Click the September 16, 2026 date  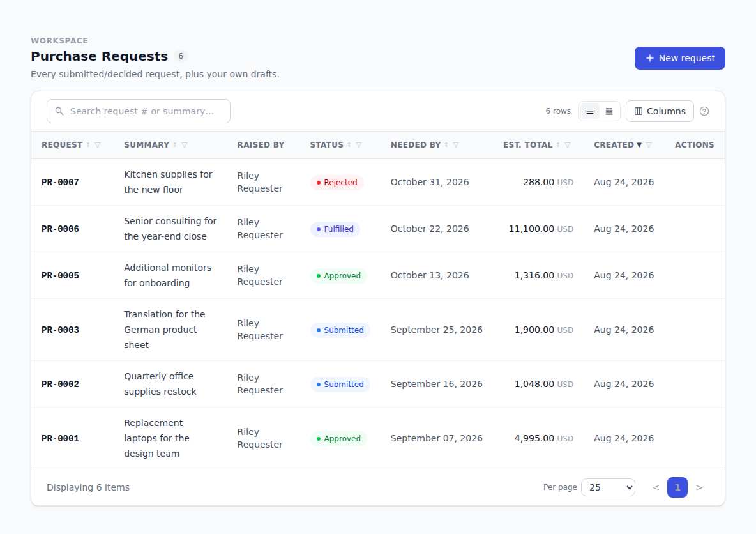436,385
